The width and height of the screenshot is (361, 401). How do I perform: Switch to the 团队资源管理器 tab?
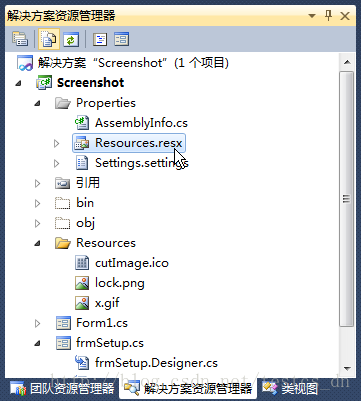pos(62,388)
